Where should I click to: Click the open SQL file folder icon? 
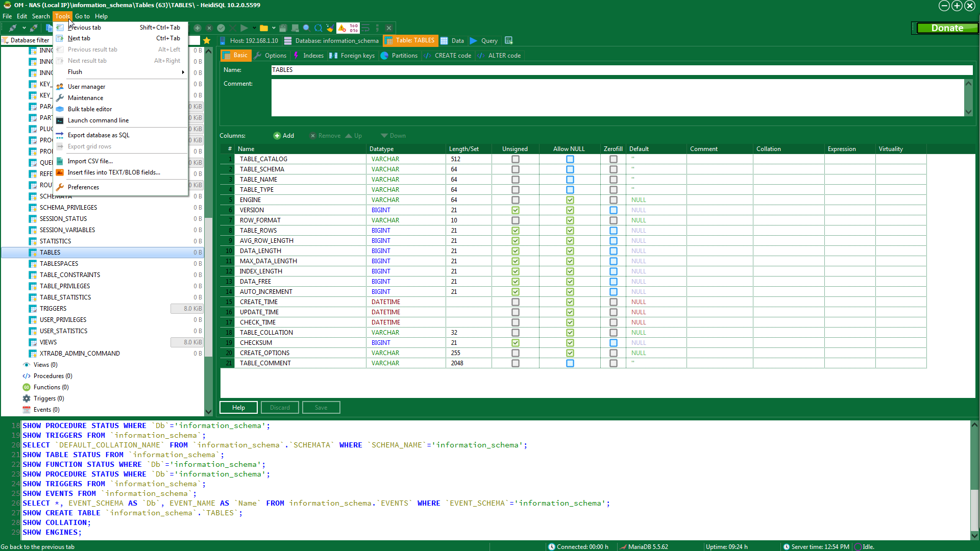263,28
